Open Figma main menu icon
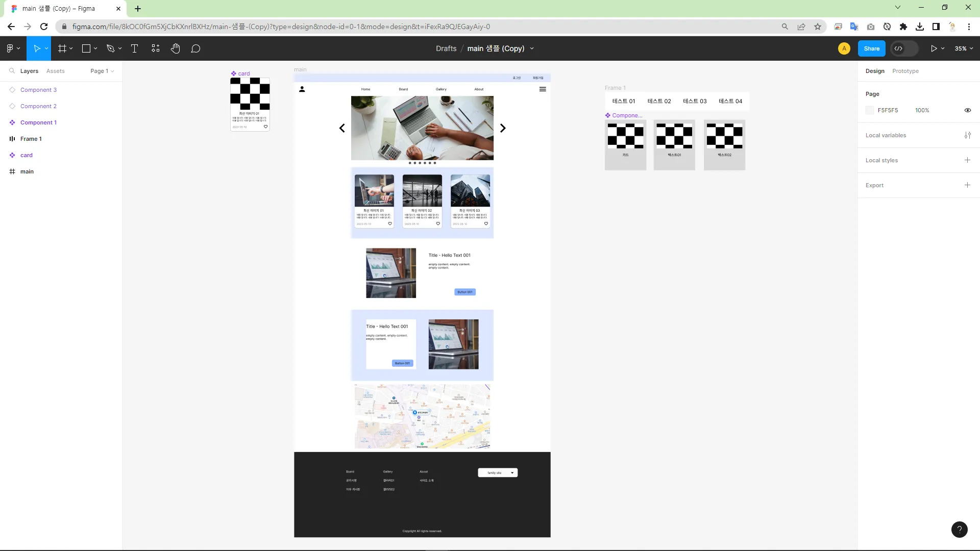 [x=10, y=48]
